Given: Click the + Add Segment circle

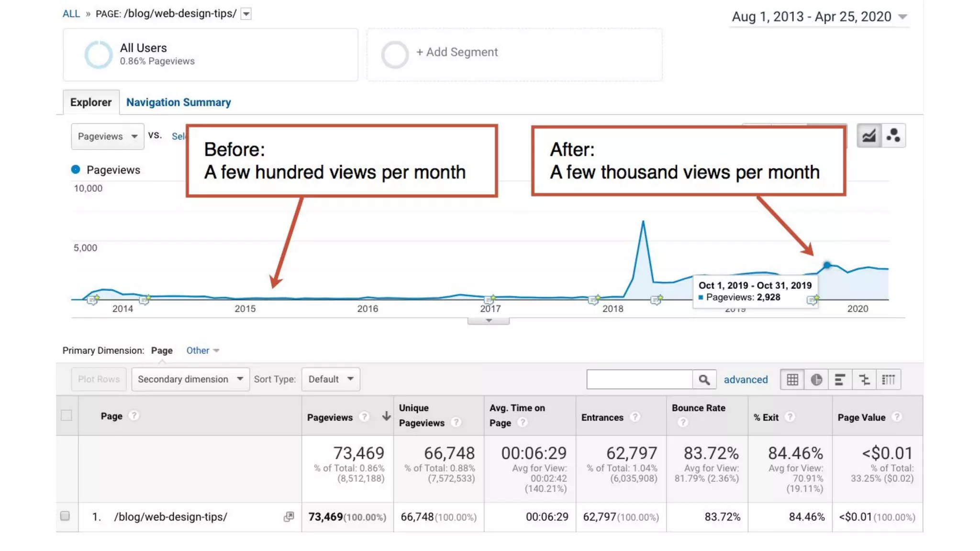Looking at the screenshot, I should tap(395, 54).
